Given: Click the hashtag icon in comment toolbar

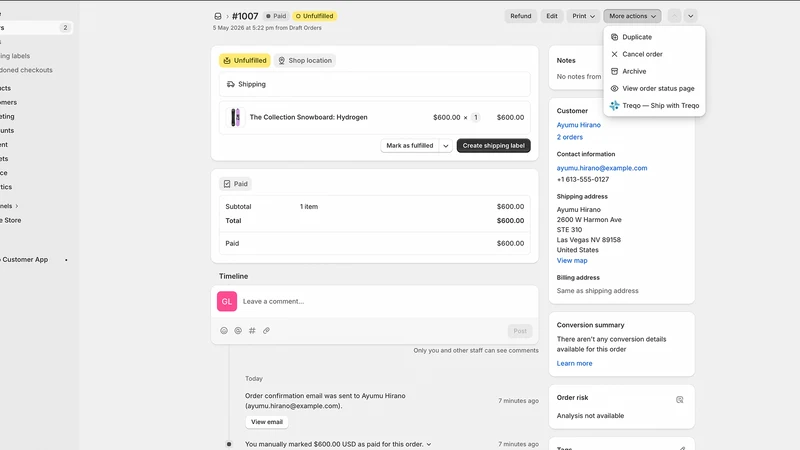Looking at the screenshot, I should coord(252,331).
